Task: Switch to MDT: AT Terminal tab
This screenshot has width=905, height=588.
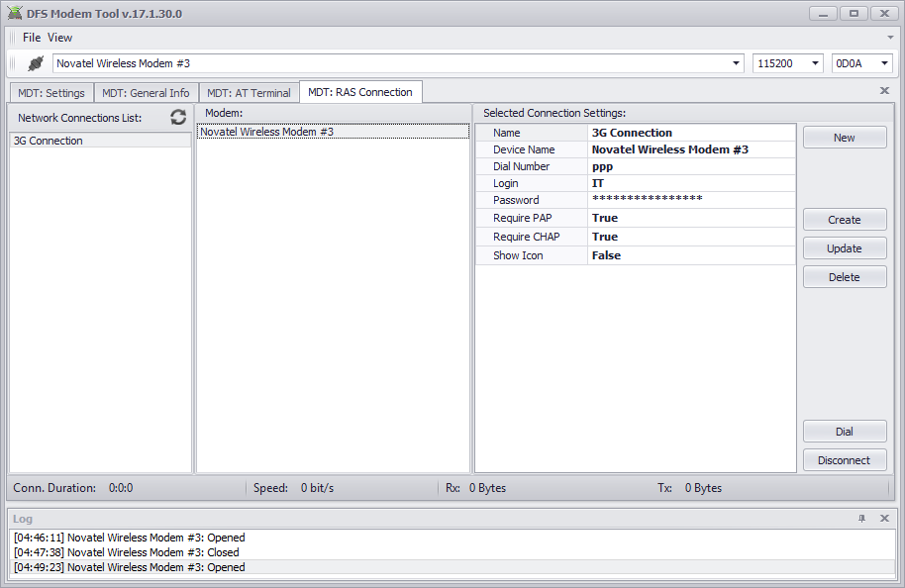Action: [x=249, y=93]
